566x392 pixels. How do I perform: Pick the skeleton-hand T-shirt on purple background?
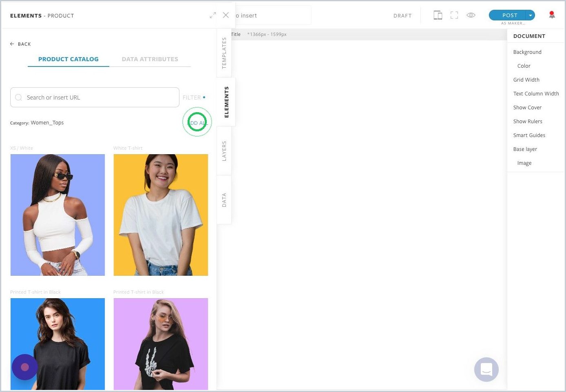coord(161,344)
